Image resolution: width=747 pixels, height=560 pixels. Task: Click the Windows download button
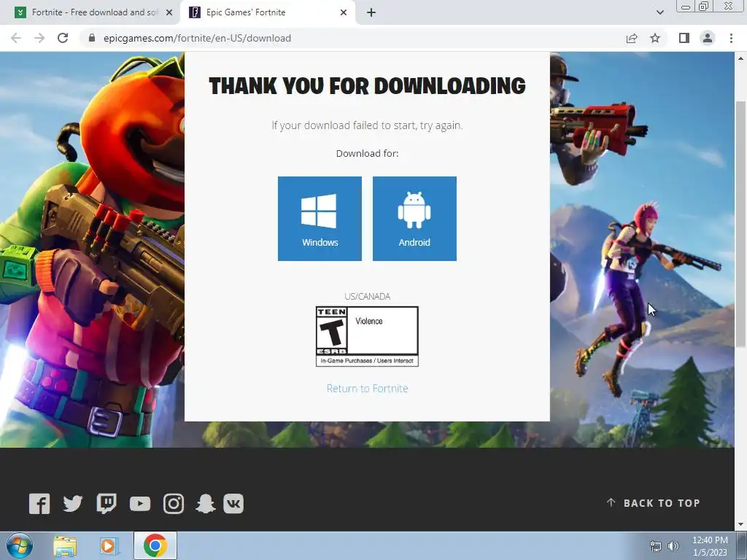pyautogui.click(x=320, y=219)
